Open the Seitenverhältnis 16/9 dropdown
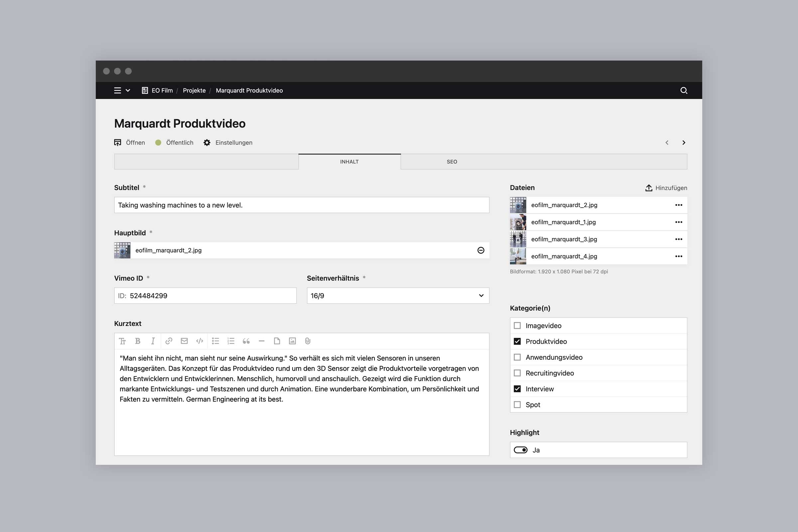 point(398,296)
